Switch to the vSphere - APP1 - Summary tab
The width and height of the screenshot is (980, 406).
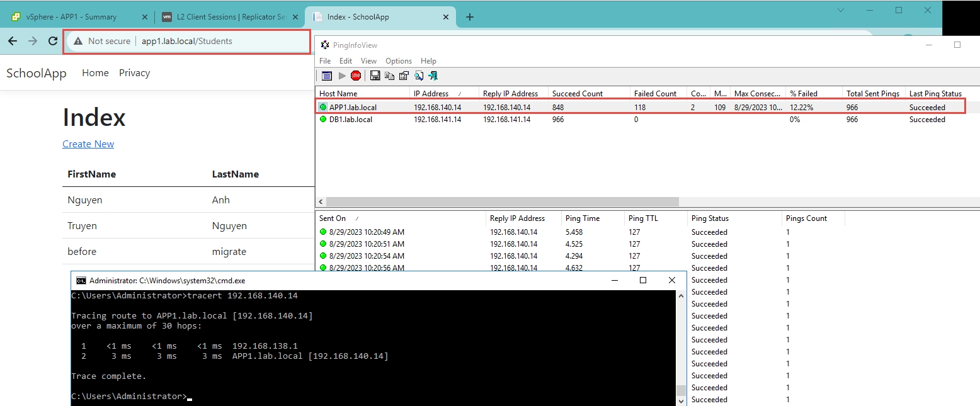71,17
